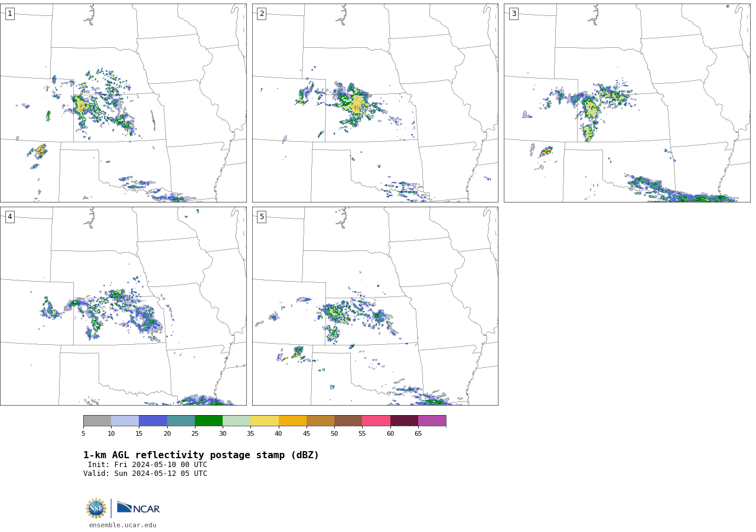Screen dimensions: 756x532
Task: Click the maroon 60-65 dBZ swatch
Action: tap(404, 421)
